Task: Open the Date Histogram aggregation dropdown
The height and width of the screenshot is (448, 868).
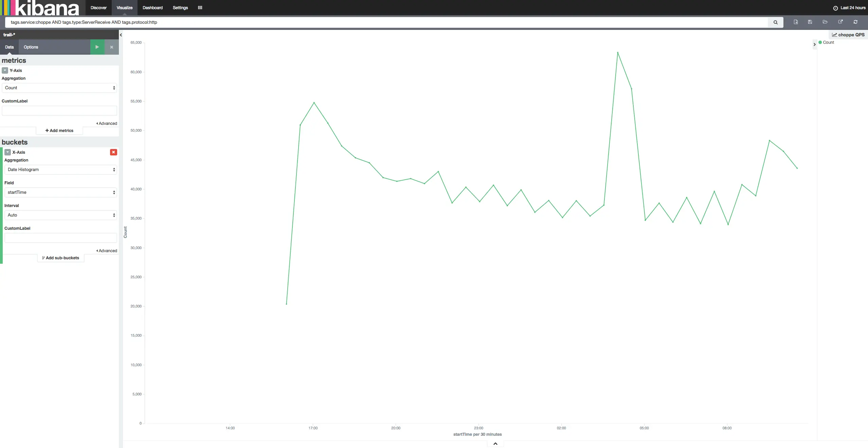Action: pyautogui.click(x=60, y=170)
